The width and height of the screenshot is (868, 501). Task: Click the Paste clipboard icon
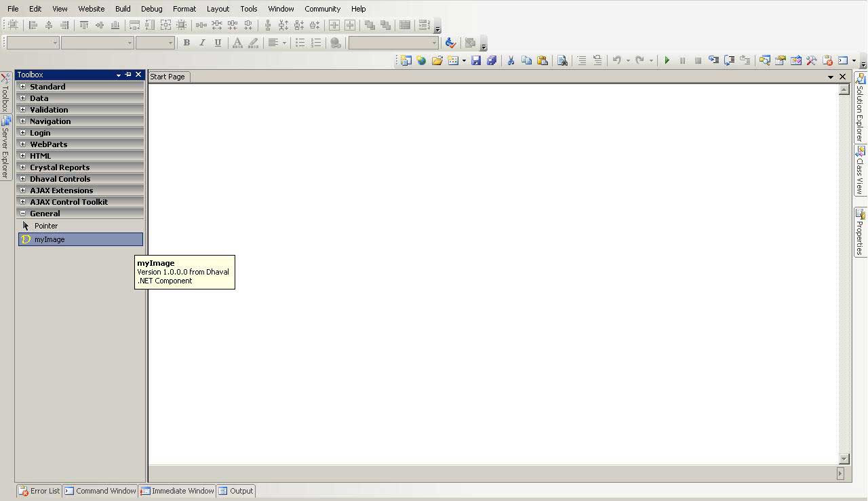(x=542, y=60)
